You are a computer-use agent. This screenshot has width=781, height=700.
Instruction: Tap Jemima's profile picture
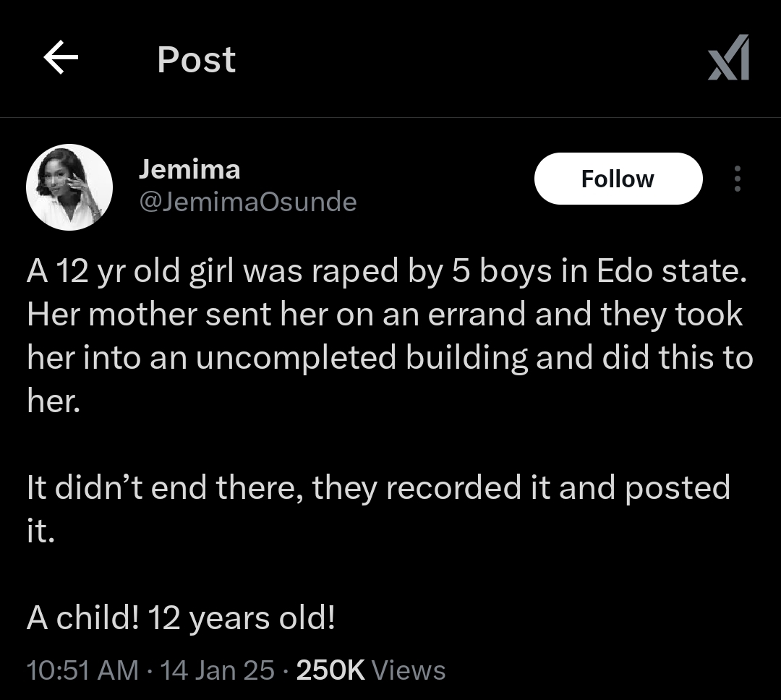point(69,187)
